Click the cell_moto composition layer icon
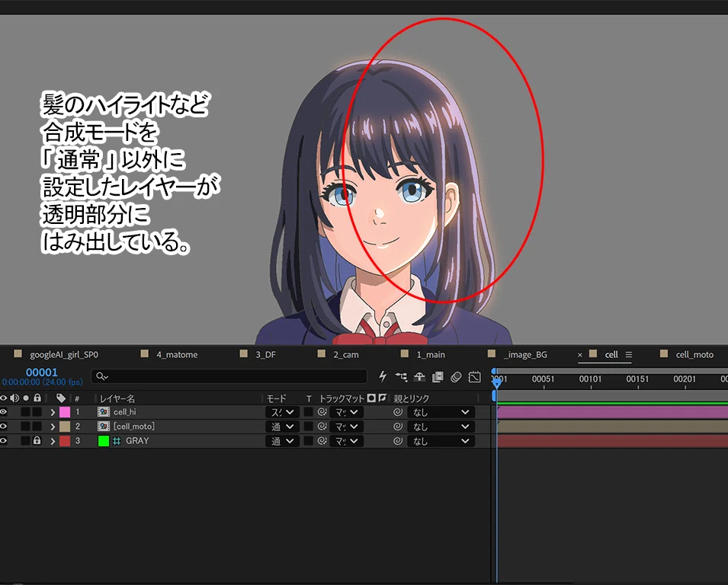Screen dimensions: 728x585 click(104, 427)
